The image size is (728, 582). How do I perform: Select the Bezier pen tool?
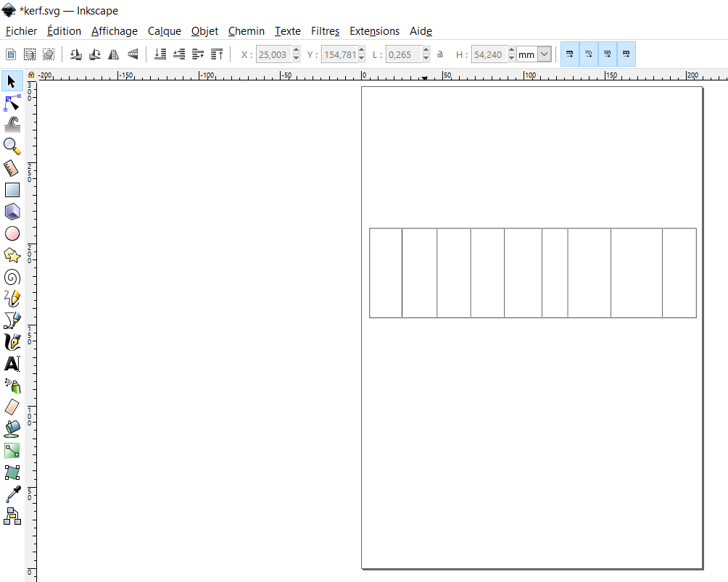coord(12,320)
